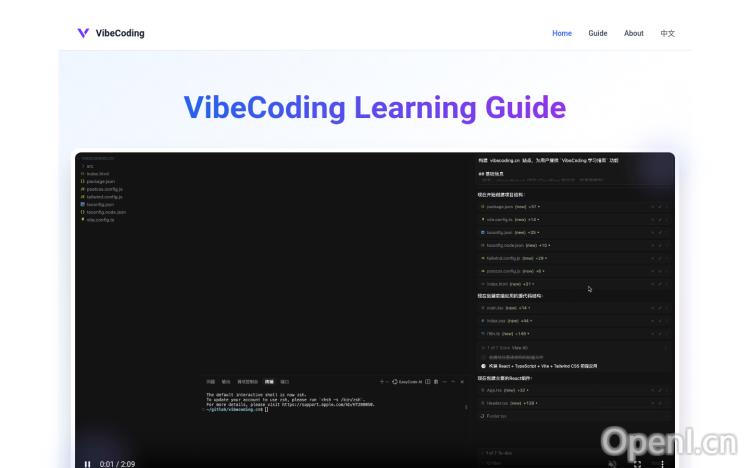Switch language to 中文
Viewport: 750px width, 468px height.
pos(667,33)
